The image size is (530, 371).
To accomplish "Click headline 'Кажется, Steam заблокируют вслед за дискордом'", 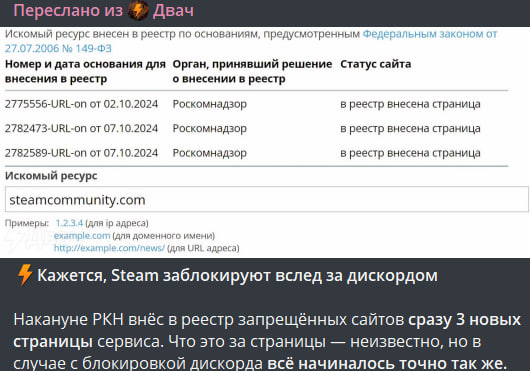I will (237, 275).
